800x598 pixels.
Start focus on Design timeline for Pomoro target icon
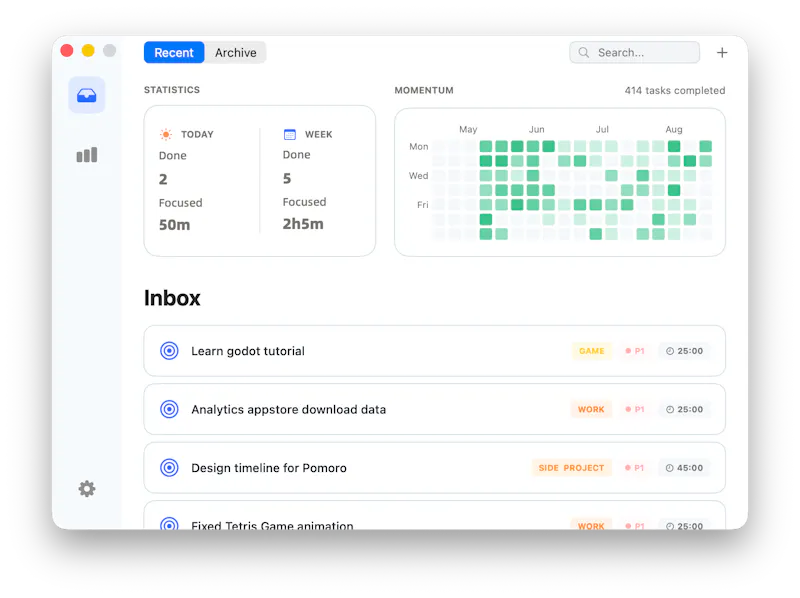click(169, 468)
